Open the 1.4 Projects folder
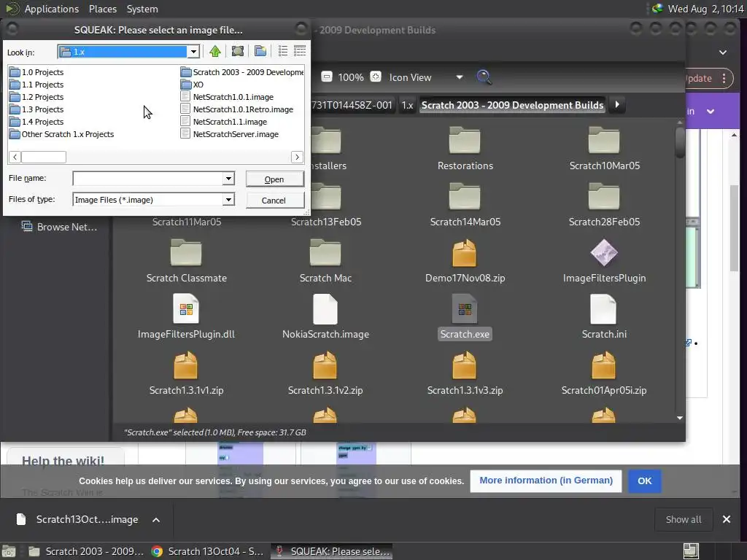Image resolution: width=747 pixels, height=560 pixels. coord(36,122)
